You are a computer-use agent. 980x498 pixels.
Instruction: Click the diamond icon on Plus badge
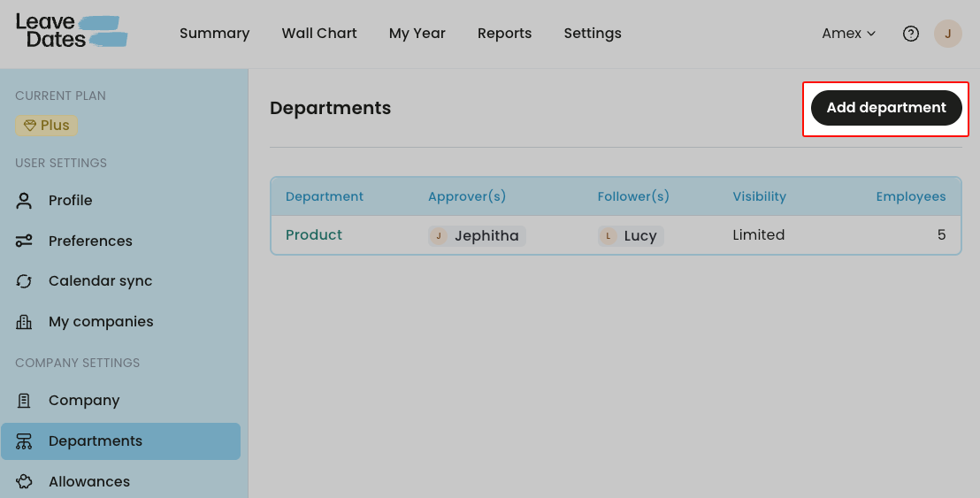tap(29, 126)
